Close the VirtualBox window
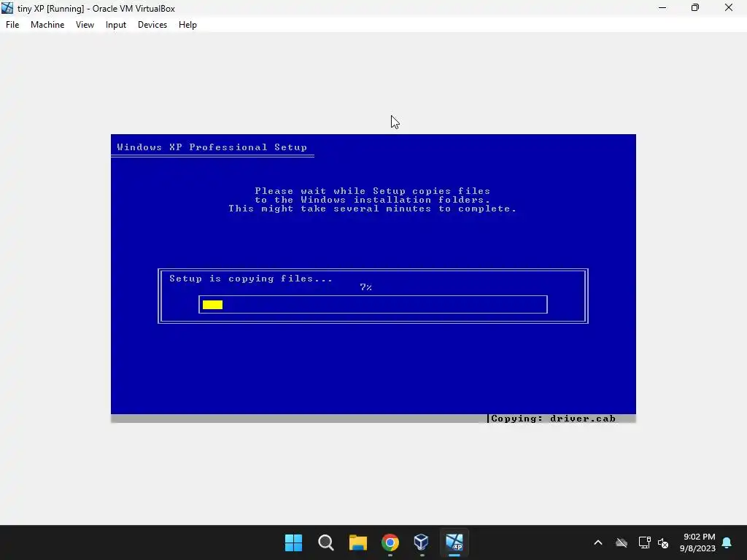 coord(729,8)
